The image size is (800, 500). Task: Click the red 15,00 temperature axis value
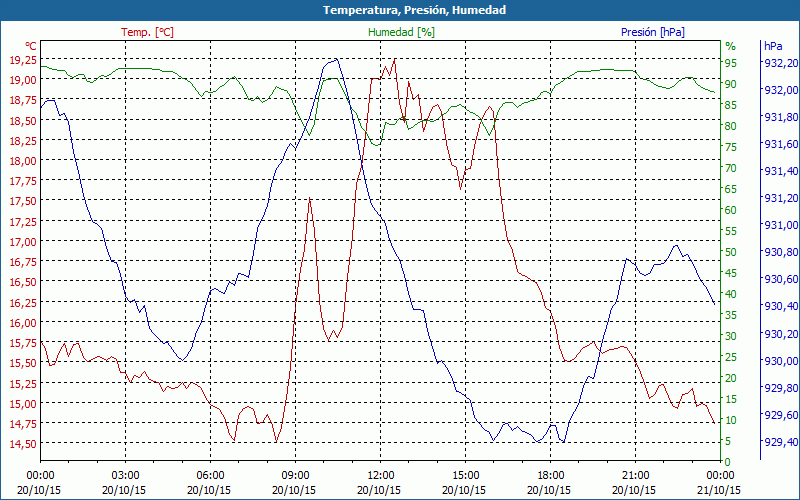point(23,403)
